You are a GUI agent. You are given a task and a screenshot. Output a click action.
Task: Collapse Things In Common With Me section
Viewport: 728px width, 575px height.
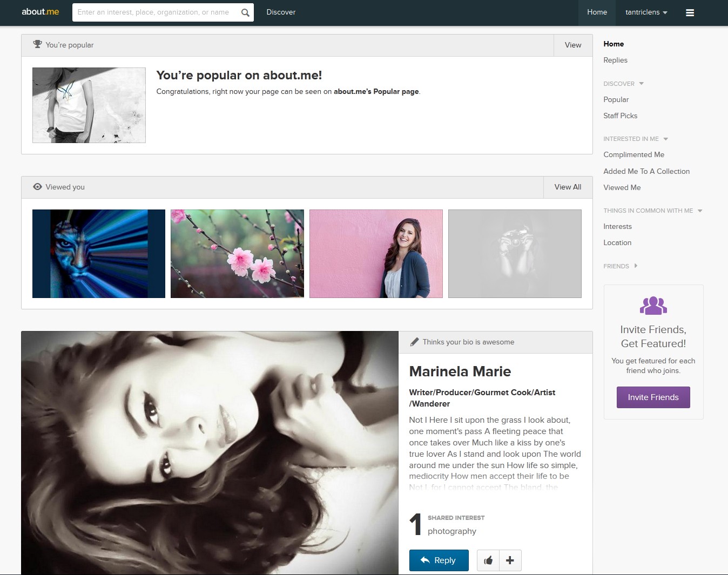pyautogui.click(x=700, y=211)
